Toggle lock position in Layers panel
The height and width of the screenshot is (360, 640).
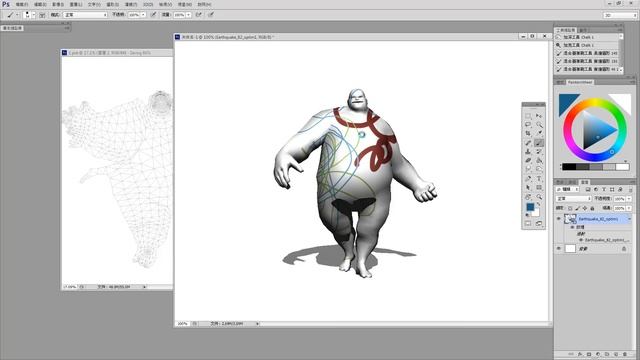[x=584, y=208]
